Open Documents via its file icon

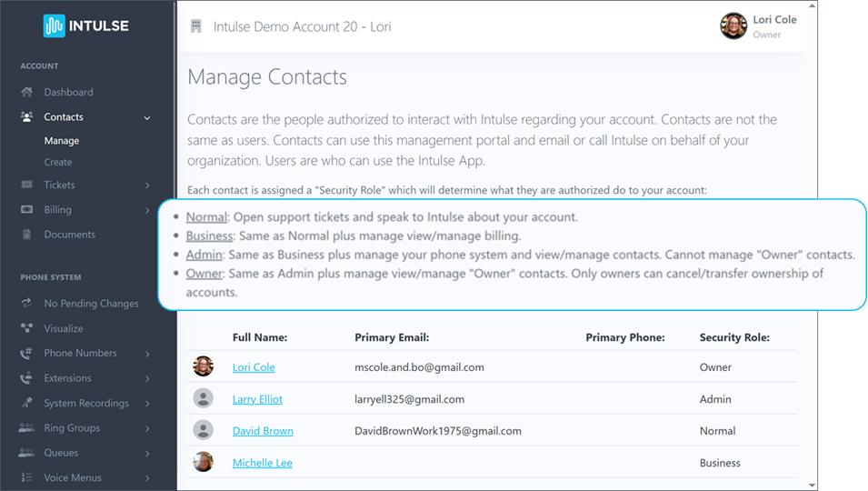coord(26,235)
